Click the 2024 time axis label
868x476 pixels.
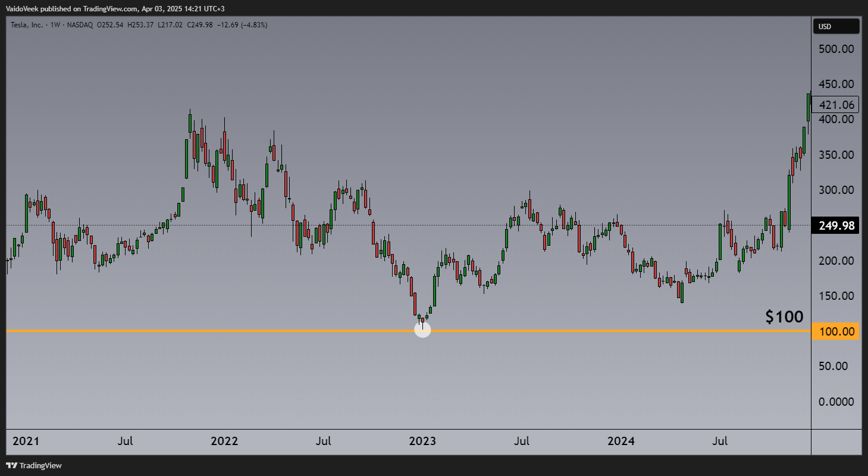[x=621, y=441]
